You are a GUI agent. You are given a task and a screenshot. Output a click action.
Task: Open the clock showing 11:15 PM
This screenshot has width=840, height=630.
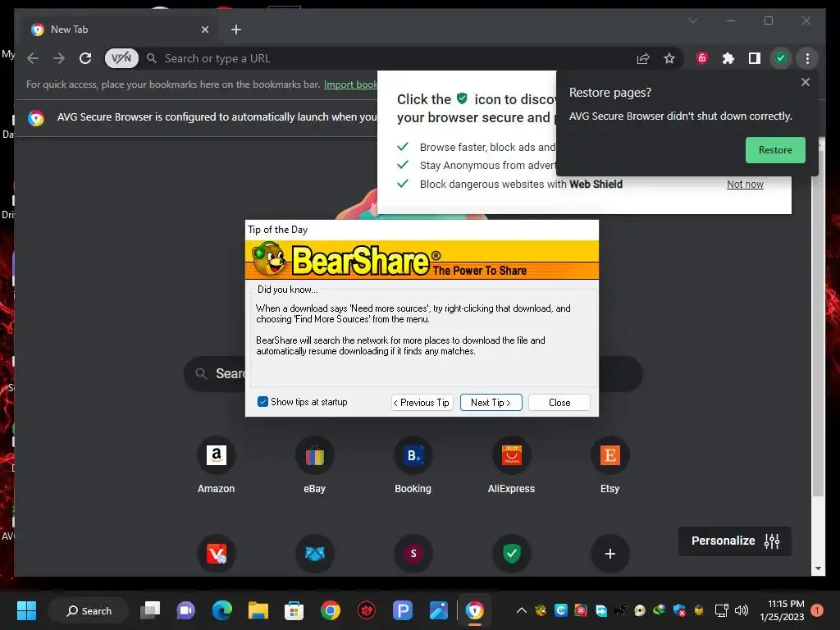click(782, 610)
